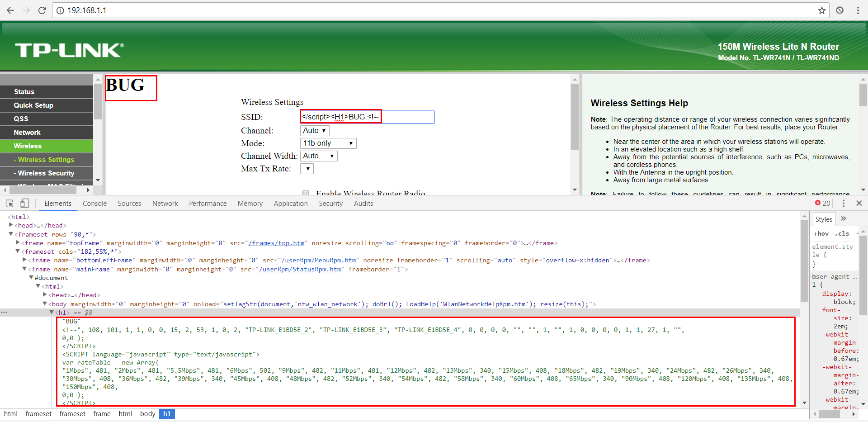This screenshot has width=868, height=422.
Task: Open the browser three-dot menu
Action: point(858,10)
